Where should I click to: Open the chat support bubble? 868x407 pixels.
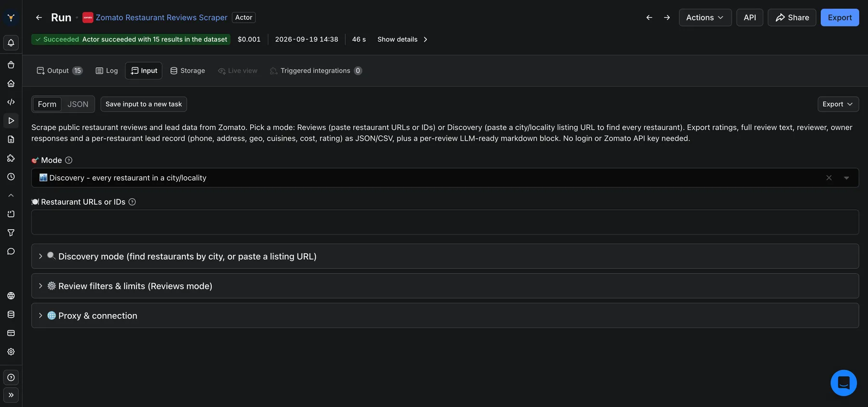pos(843,383)
